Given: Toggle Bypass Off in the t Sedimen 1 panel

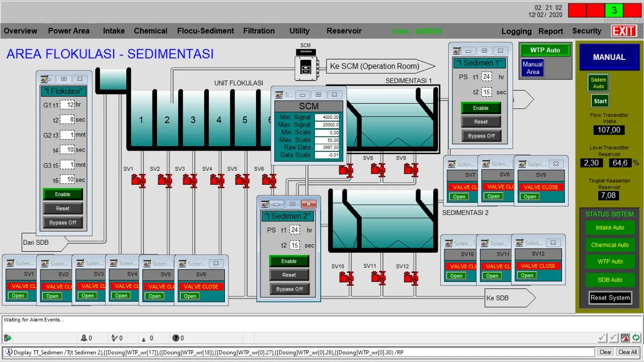Looking at the screenshot, I should tap(481, 136).
